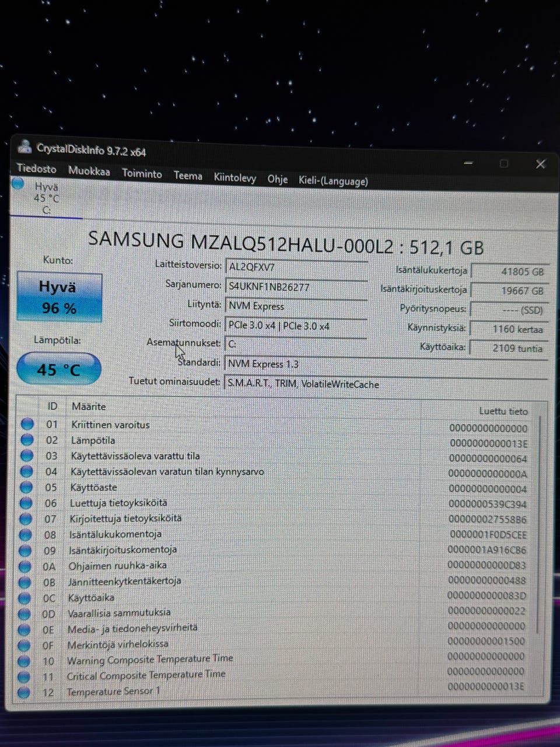Click the CrystalDiskInfo title bar app icon
Screen dimensions: 560x747
coord(24,146)
